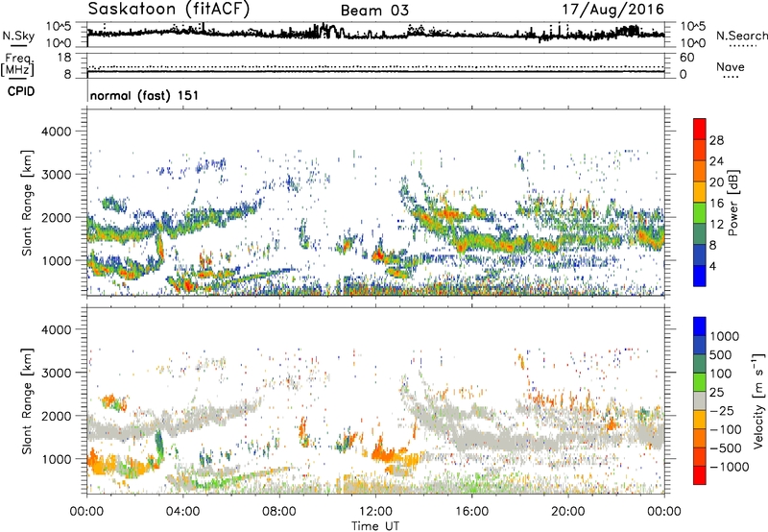Click the 'normal (fast) 151' text
The height and width of the screenshot is (532, 768).
coord(145,95)
